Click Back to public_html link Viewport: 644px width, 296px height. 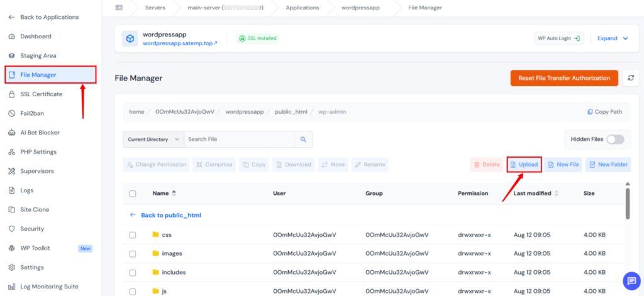point(165,215)
